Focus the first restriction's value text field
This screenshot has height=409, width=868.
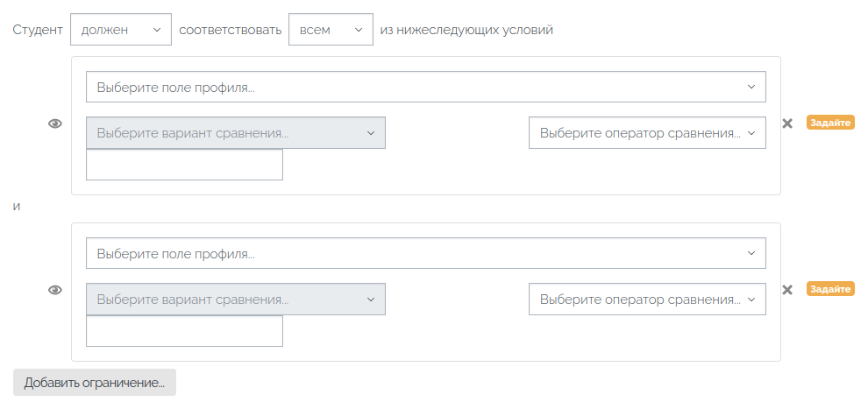(x=184, y=165)
